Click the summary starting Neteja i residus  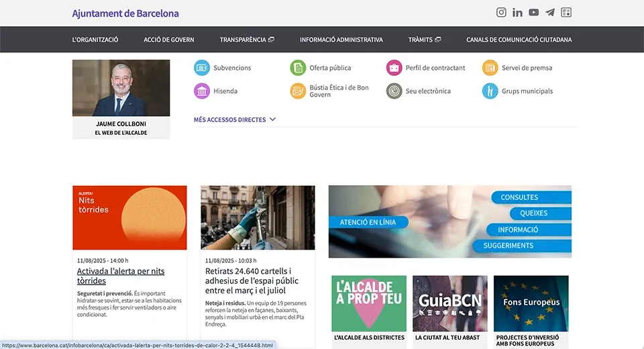256,313
